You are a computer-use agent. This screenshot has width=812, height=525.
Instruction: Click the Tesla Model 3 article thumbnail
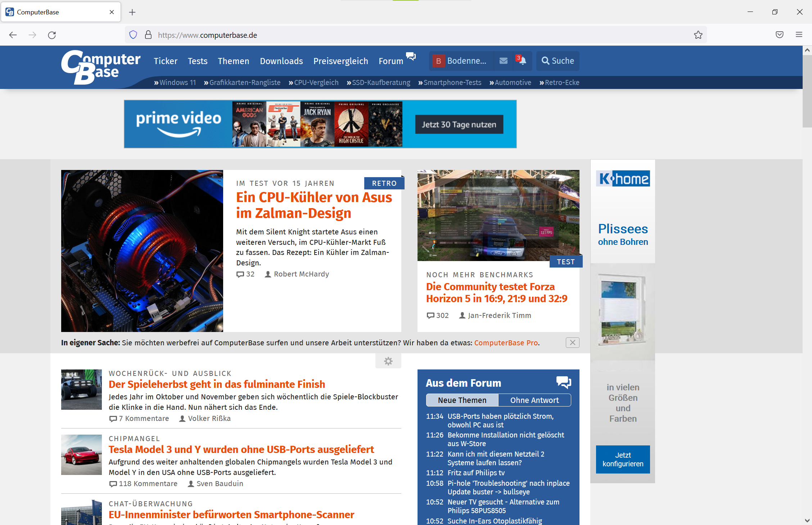81,455
